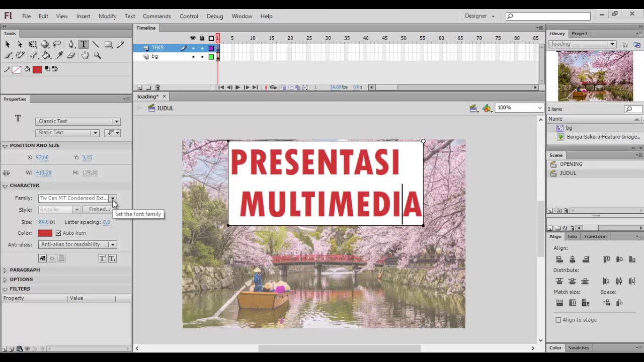Toggle visibility dot of bg layer

click(x=193, y=57)
